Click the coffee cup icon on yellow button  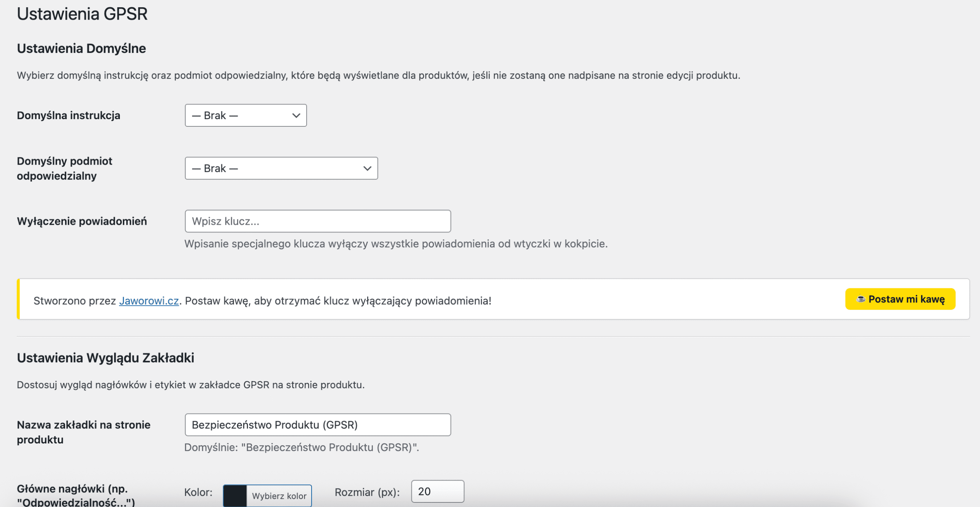(x=861, y=299)
